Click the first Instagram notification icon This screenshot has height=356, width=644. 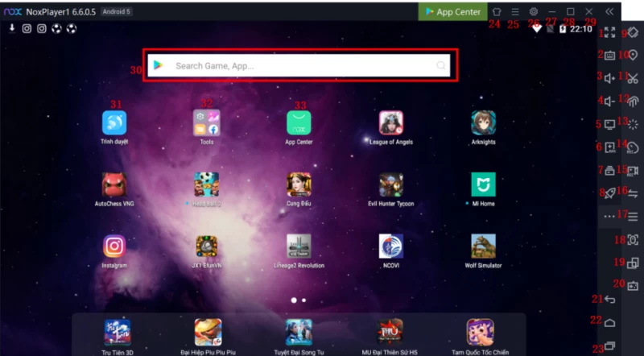[x=27, y=28]
